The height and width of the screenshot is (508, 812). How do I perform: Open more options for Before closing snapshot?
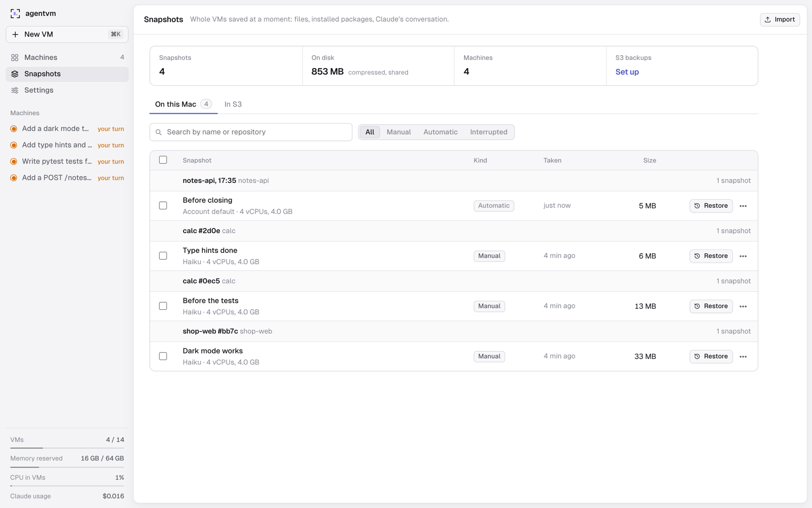743,206
